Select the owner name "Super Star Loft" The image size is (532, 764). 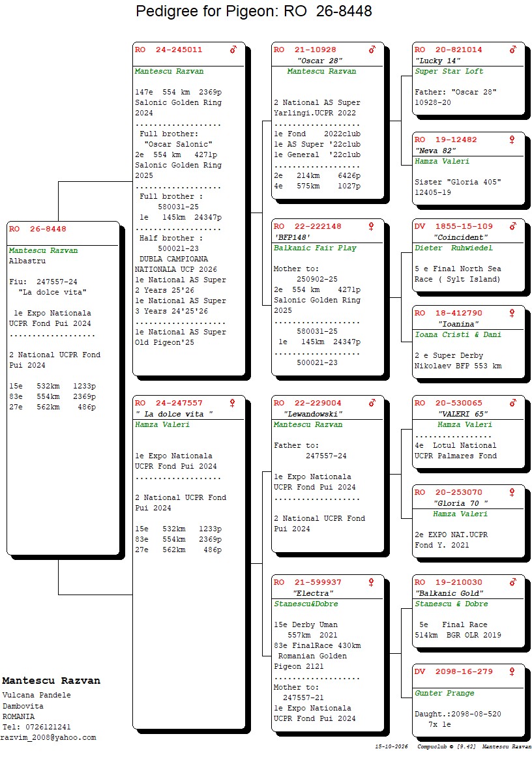pos(449,71)
